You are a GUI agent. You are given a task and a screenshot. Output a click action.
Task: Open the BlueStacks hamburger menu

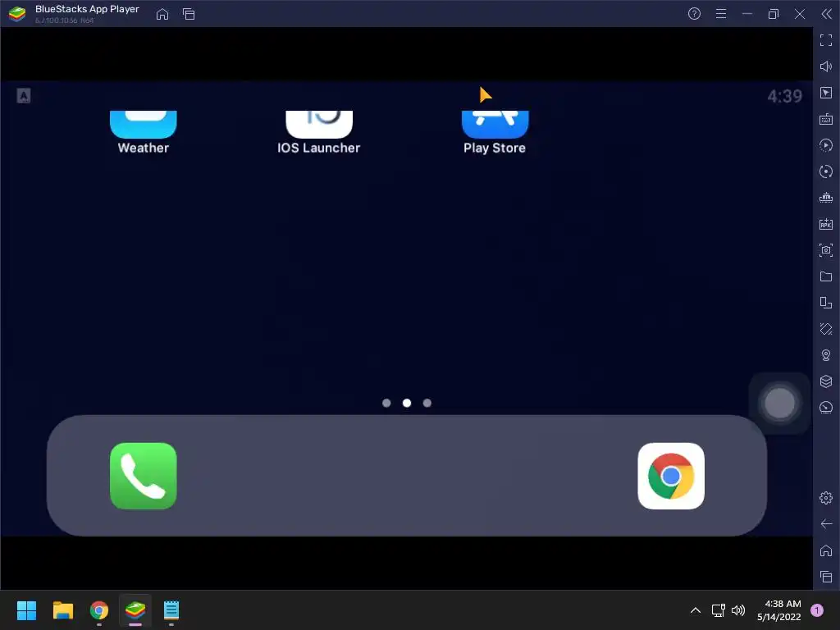click(x=721, y=14)
